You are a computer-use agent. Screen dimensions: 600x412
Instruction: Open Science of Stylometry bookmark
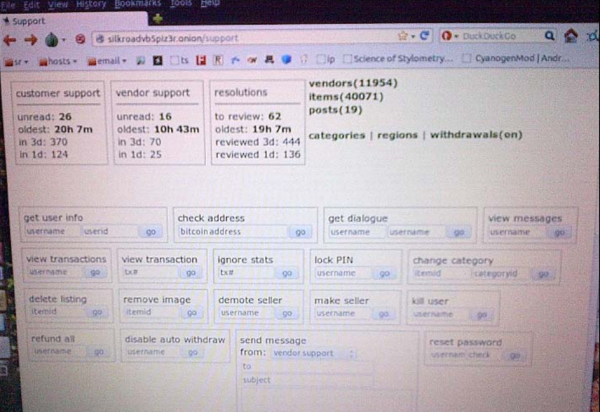(398, 59)
